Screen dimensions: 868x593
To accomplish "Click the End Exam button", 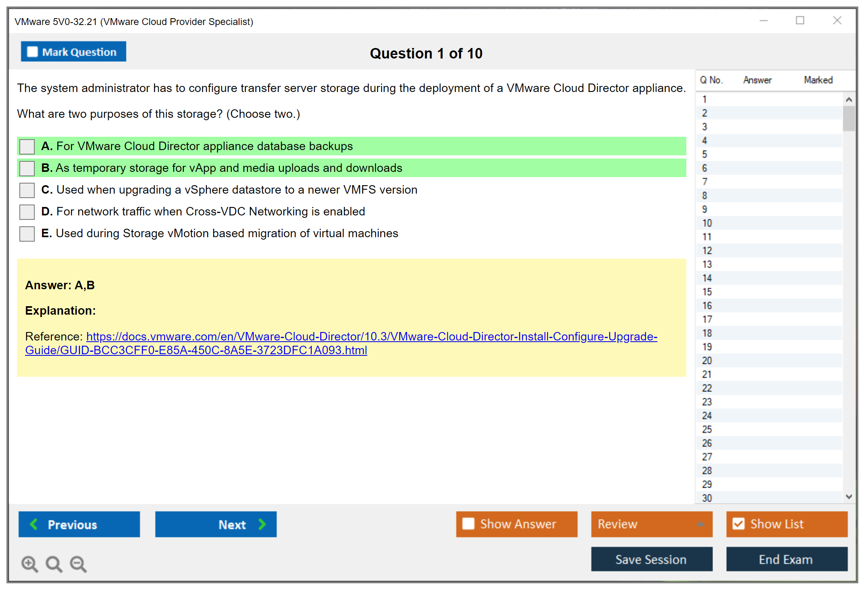I will point(786,559).
